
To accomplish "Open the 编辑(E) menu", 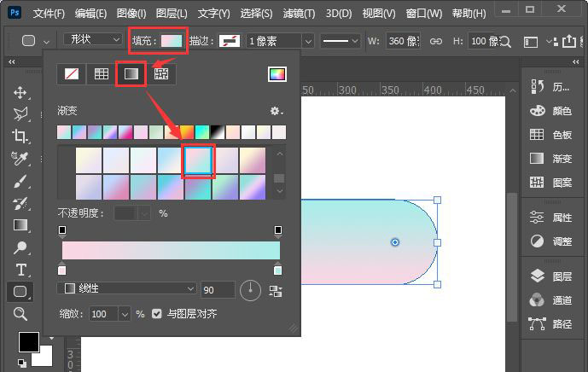I will coord(90,14).
